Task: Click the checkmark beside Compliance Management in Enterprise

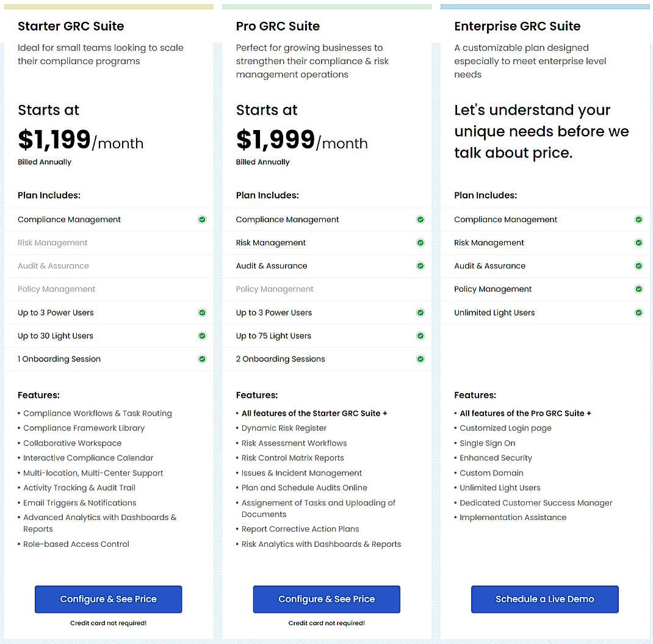Action: pyautogui.click(x=638, y=219)
